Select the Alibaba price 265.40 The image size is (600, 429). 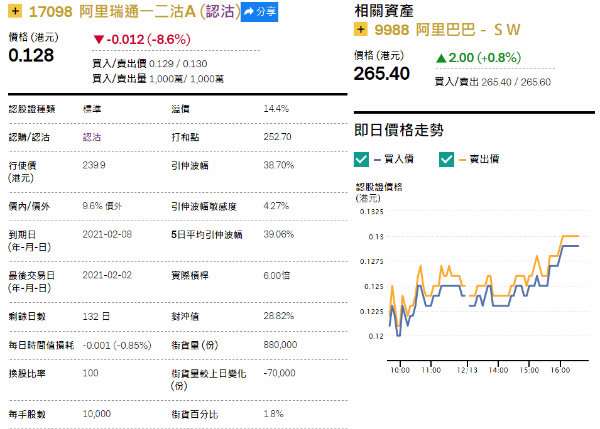click(x=382, y=73)
